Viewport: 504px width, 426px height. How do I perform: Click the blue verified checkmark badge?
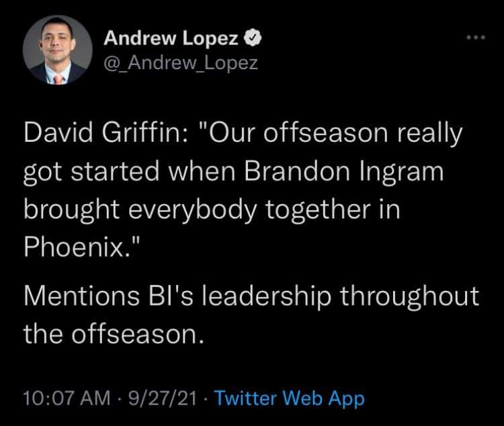pos(252,40)
